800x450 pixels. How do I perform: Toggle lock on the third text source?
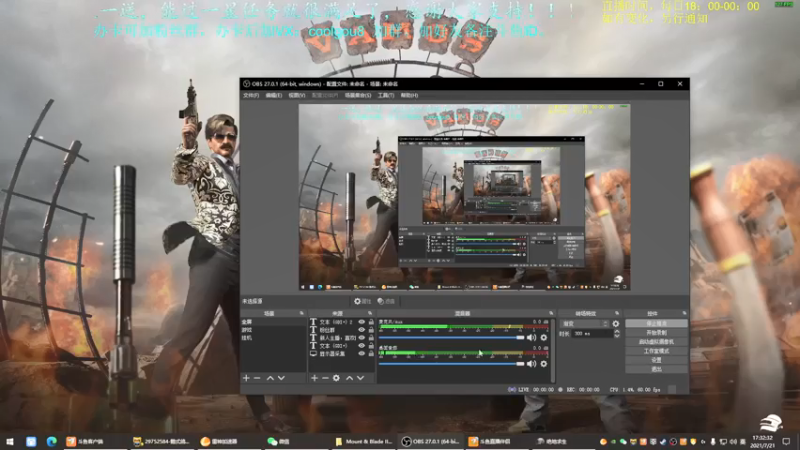click(x=371, y=338)
